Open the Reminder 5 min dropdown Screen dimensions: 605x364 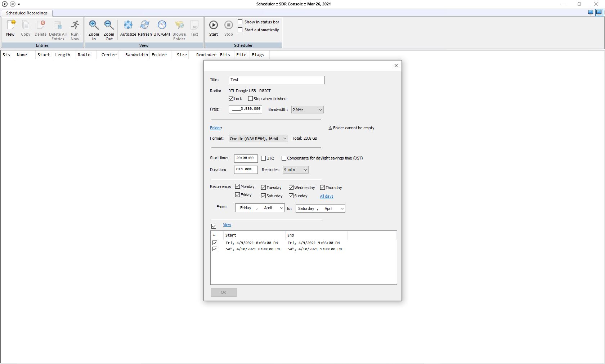point(295,170)
